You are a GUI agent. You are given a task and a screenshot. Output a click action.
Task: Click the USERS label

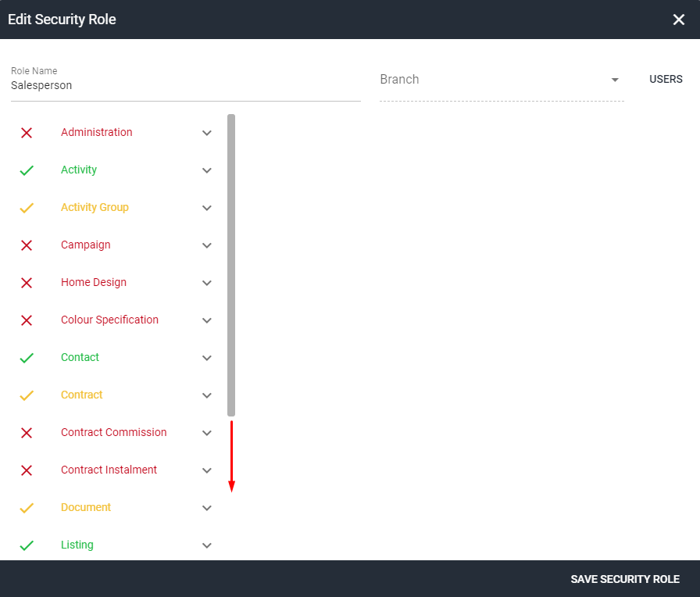tap(666, 79)
